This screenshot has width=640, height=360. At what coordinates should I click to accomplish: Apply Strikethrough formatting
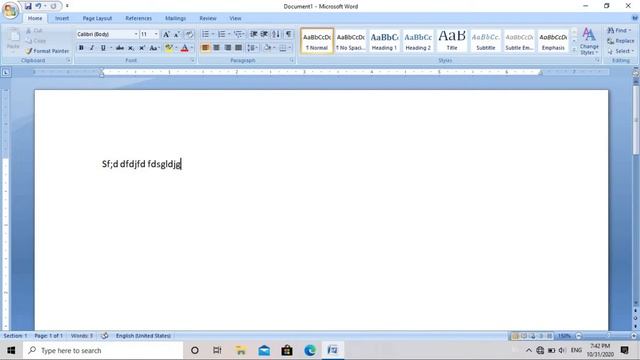pos(120,48)
